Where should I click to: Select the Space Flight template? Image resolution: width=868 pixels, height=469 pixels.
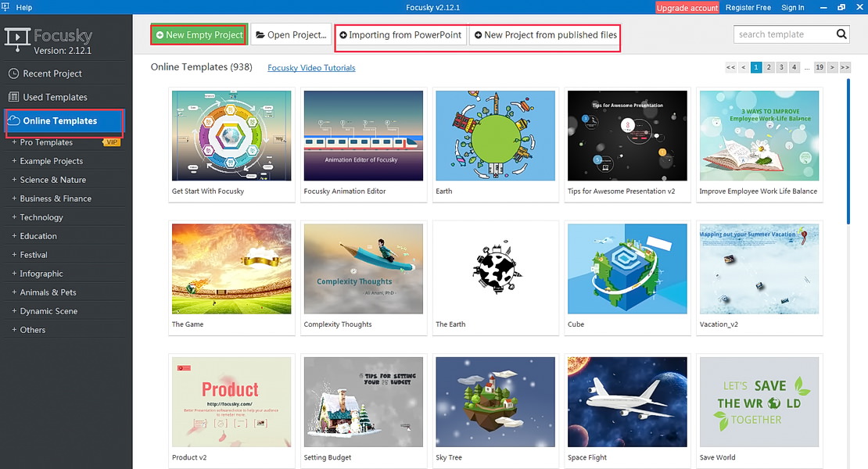pos(627,411)
